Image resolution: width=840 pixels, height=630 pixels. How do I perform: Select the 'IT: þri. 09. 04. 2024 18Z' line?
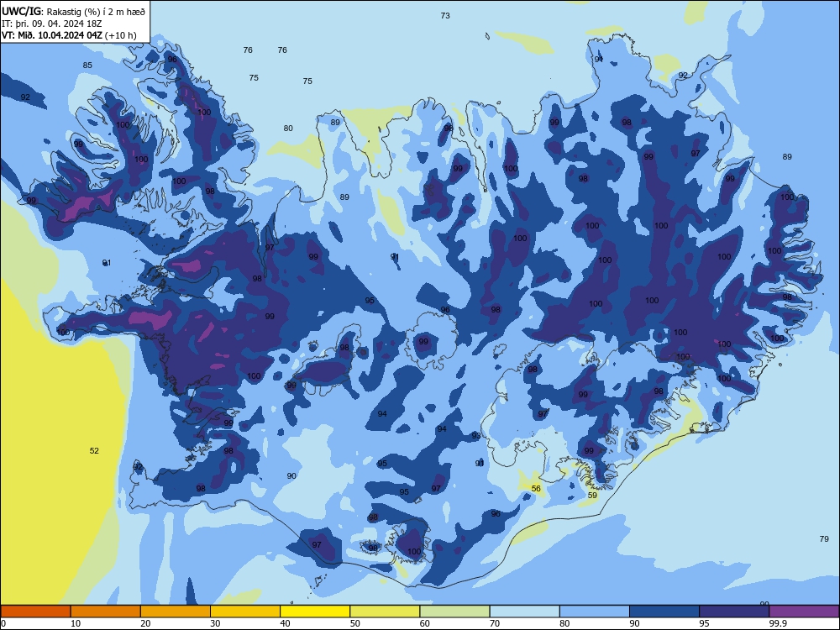(x=52, y=24)
